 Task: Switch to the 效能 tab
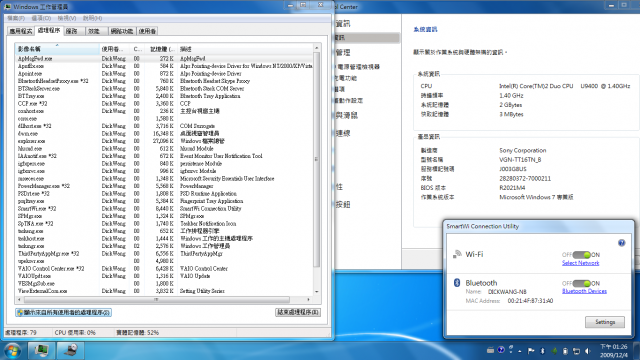click(x=96, y=31)
